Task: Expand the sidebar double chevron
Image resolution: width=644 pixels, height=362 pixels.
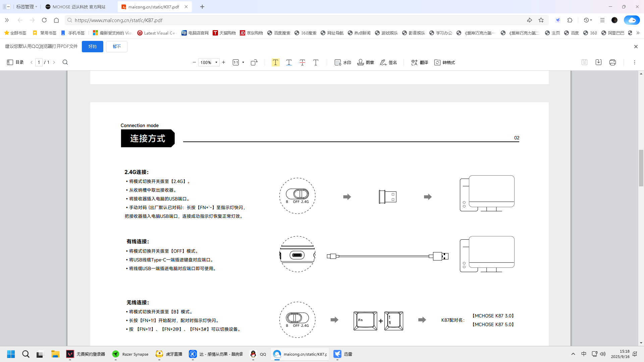Action: pos(7,20)
